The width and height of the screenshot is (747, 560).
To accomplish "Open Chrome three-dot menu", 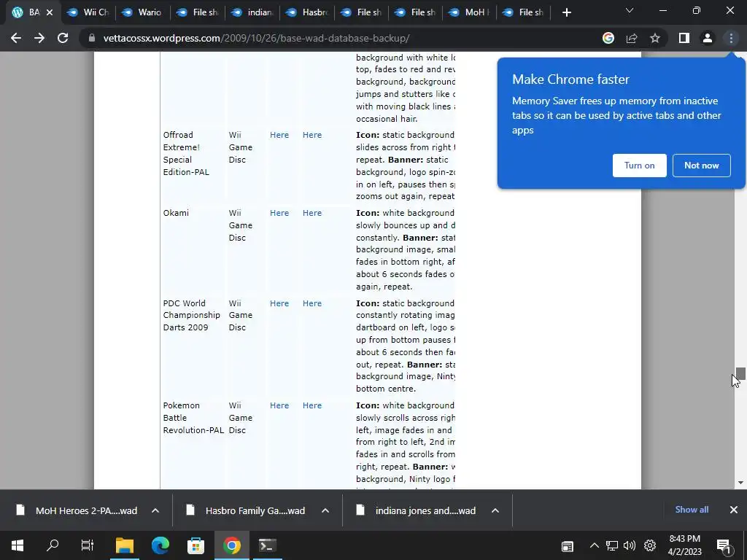I will point(731,38).
